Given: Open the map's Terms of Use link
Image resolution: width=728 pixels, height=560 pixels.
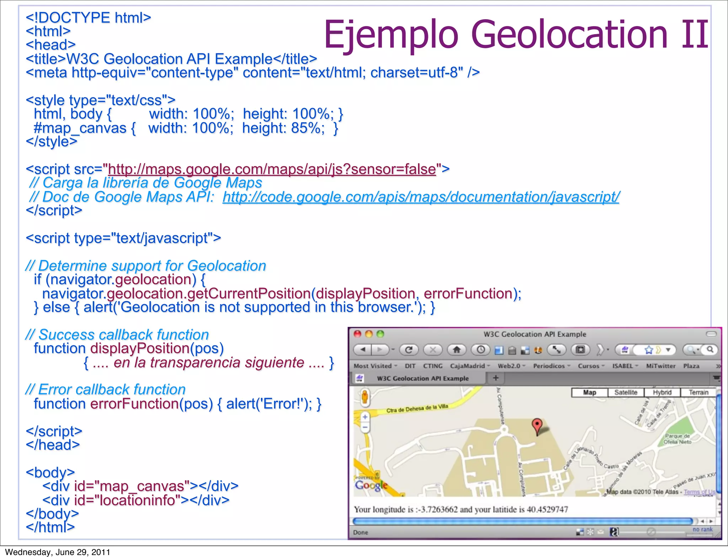Looking at the screenshot, I should [699, 492].
